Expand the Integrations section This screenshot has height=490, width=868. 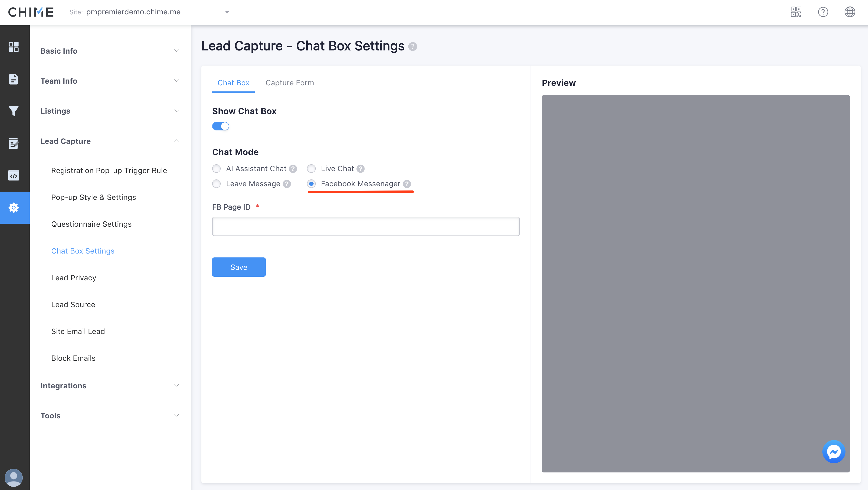(x=110, y=385)
